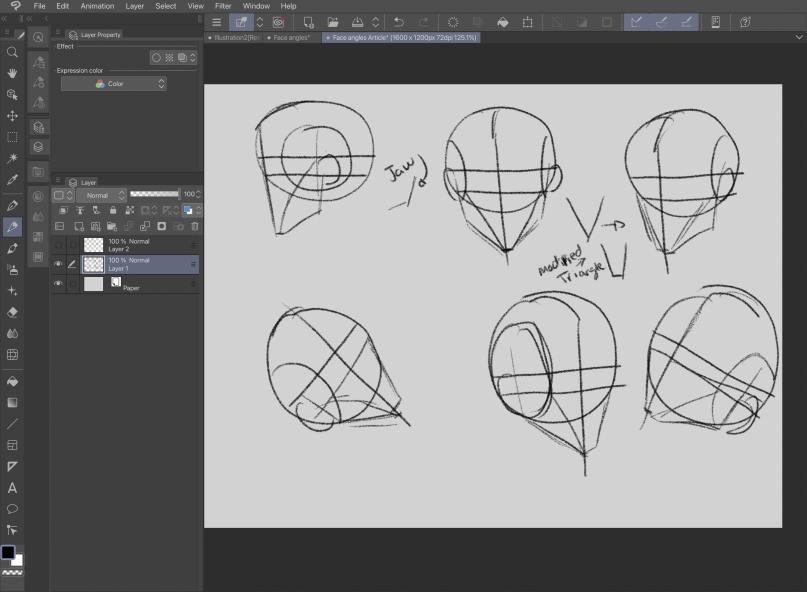Select the Gradient tool
Image resolution: width=807 pixels, height=592 pixels.
pyautogui.click(x=12, y=402)
